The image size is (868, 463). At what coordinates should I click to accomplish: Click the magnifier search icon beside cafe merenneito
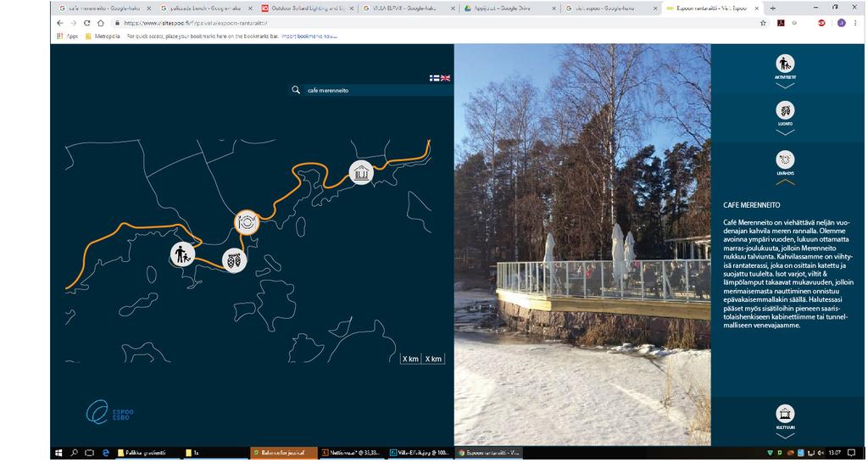tap(296, 90)
